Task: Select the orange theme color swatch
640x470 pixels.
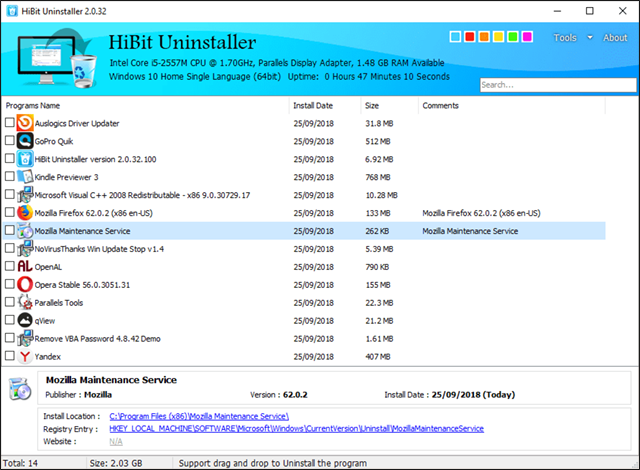Action: point(484,37)
